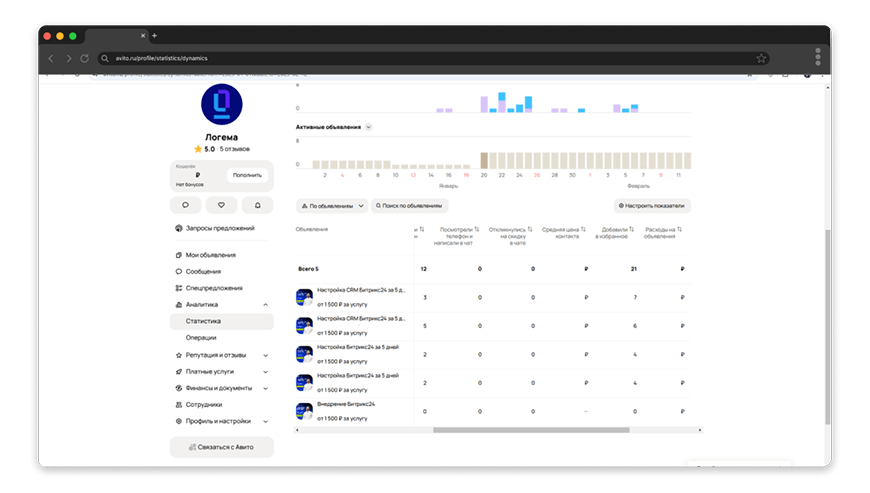Open the По объявлениям dropdown
The image size is (870, 493).
click(x=332, y=206)
